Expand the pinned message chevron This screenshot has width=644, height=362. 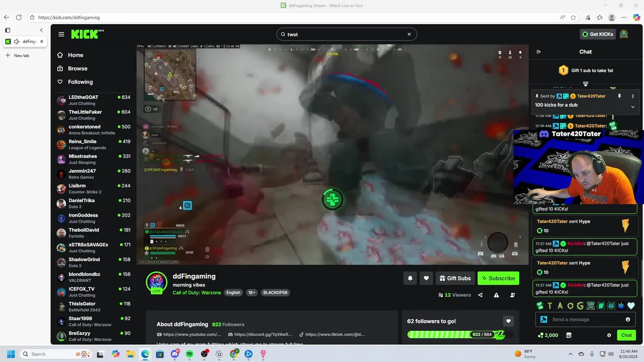point(633,107)
